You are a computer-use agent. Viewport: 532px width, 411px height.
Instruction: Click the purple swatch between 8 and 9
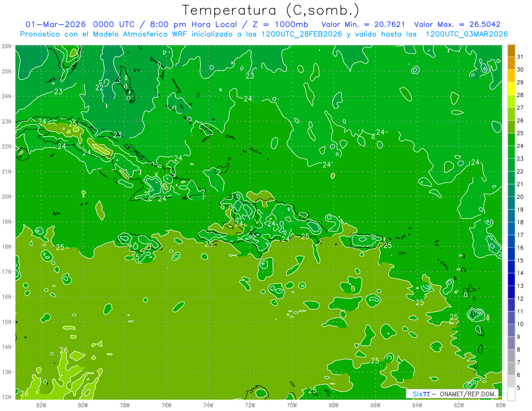(x=511, y=343)
